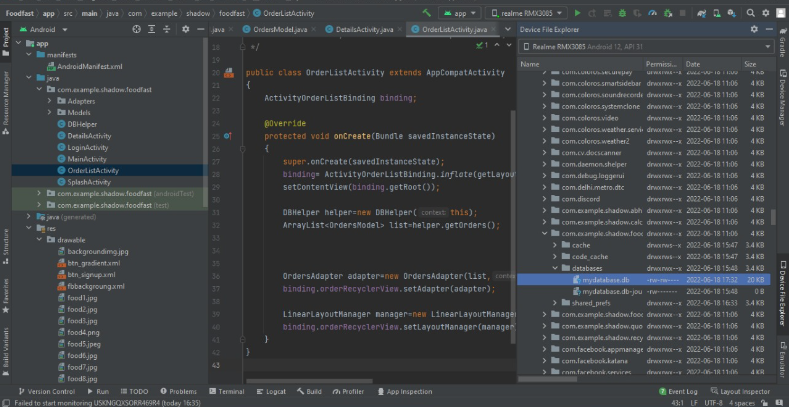Toggle the Emulator tool window

click(x=783, y=359)
